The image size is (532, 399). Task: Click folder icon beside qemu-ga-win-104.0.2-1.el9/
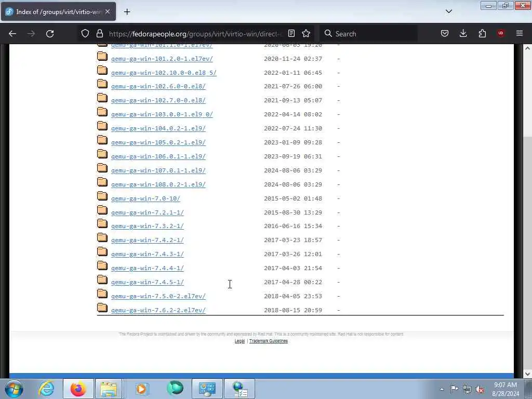coord(102,126)
